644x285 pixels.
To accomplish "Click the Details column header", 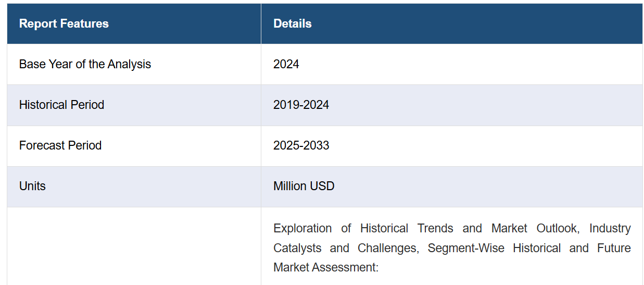I will pos(293,23).
